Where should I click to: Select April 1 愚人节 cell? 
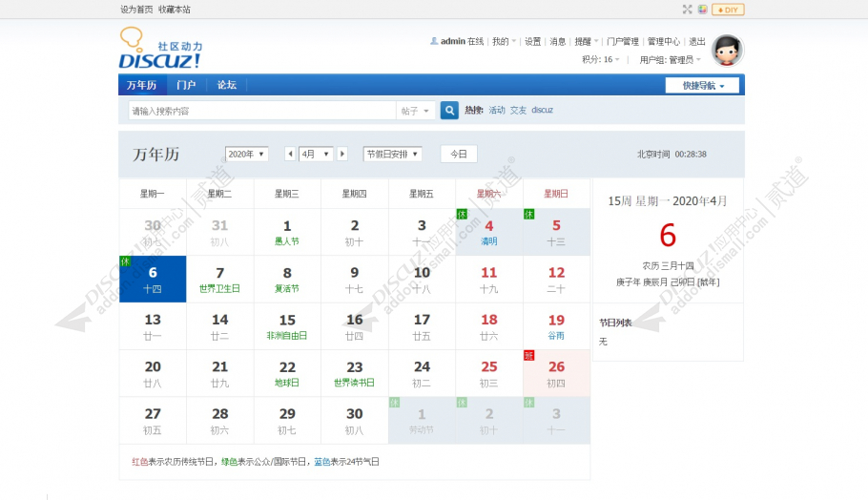tap(287, 232)
